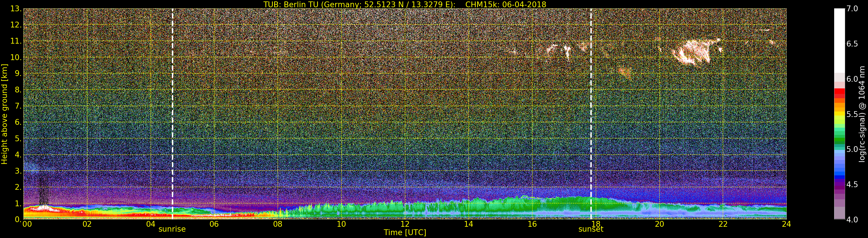Image resolution: width=868 pixels, height=238 pixels.
Task: Click the height tick label '7.'
Action: (18, 106)
